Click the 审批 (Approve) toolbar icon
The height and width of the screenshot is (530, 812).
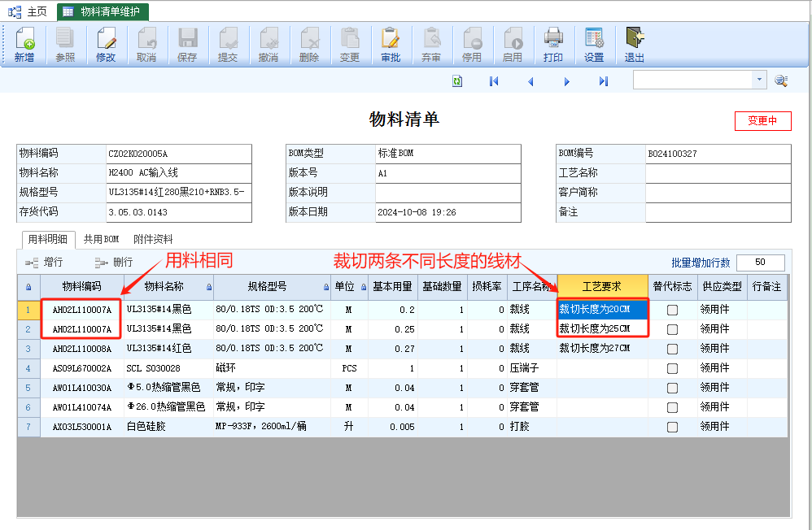pos(391,45)
